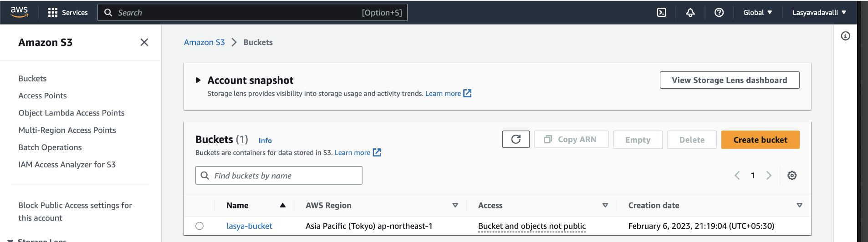Click the Copy ARN button
Screen dimensions: 868x242
571,139
